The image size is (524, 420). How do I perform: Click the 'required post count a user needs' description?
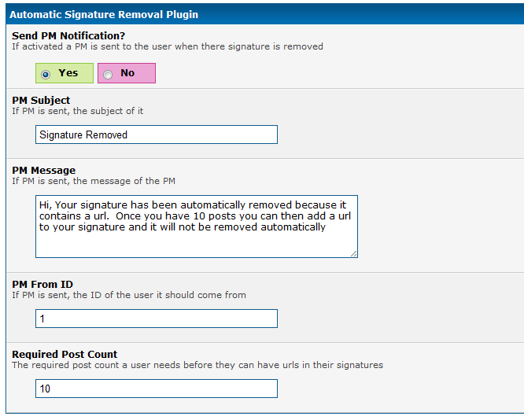(197, 365)
